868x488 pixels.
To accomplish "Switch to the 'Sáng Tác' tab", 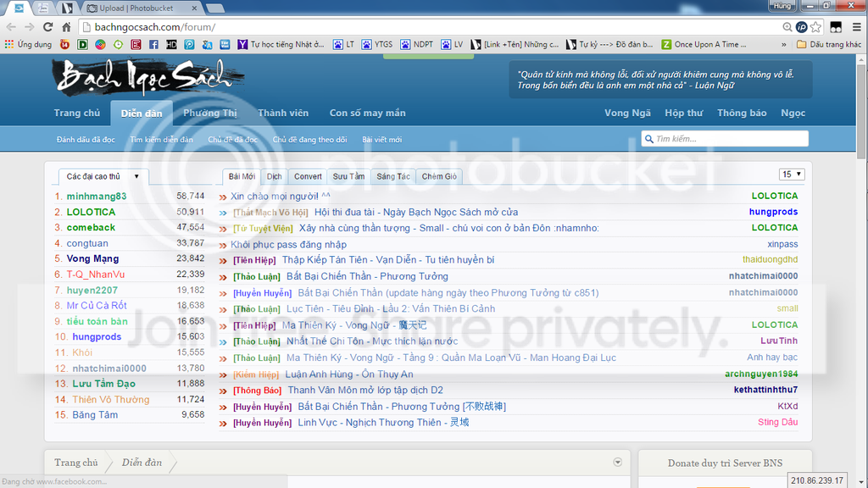I will coord(392,176).
